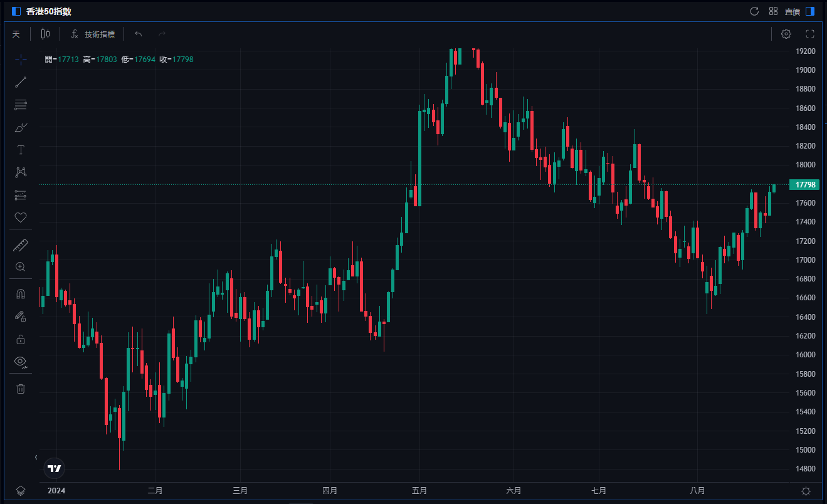Open the long position forecasting tool
Screen dimensions: 827x504
coord(21,195)
